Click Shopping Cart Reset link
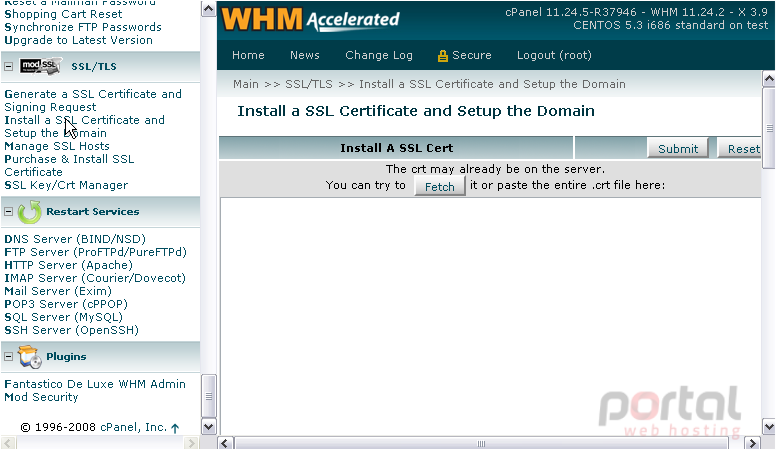The image size is (776, 450). [x=63, y=14]
